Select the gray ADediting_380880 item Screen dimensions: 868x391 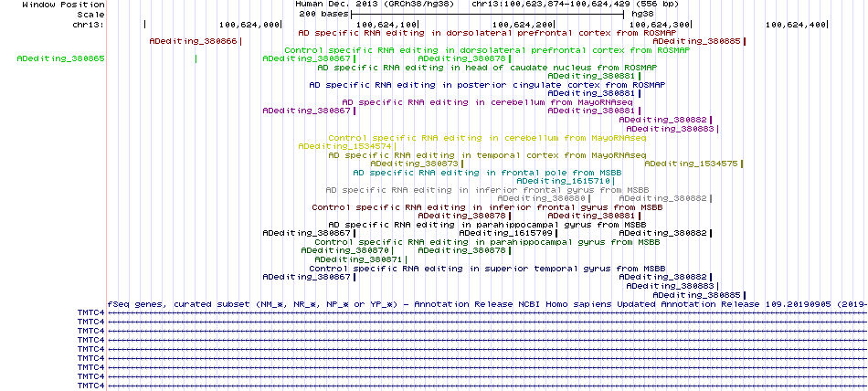pos(541,198)
